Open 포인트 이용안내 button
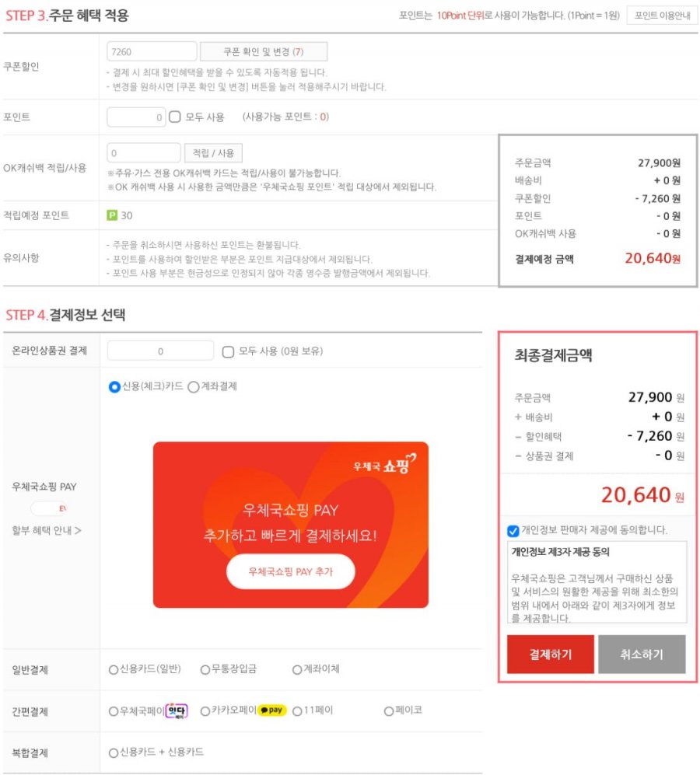 click(662, 16)
